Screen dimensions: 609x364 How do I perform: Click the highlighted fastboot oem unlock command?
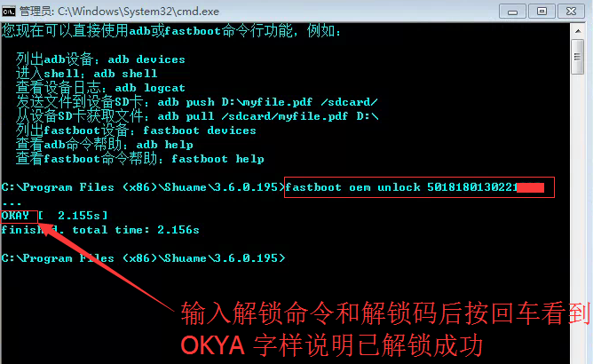pos(419,187)
